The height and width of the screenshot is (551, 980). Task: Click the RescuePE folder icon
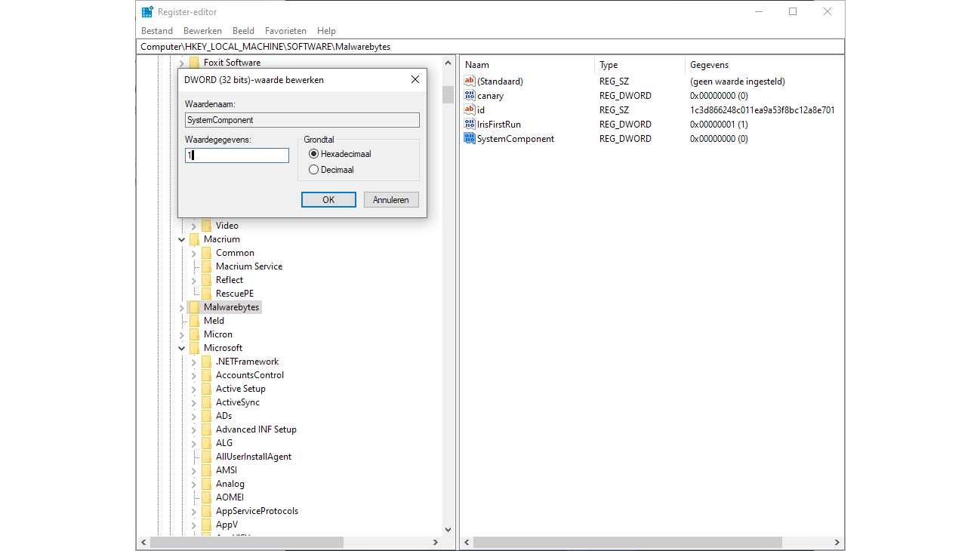click(206, 294)
